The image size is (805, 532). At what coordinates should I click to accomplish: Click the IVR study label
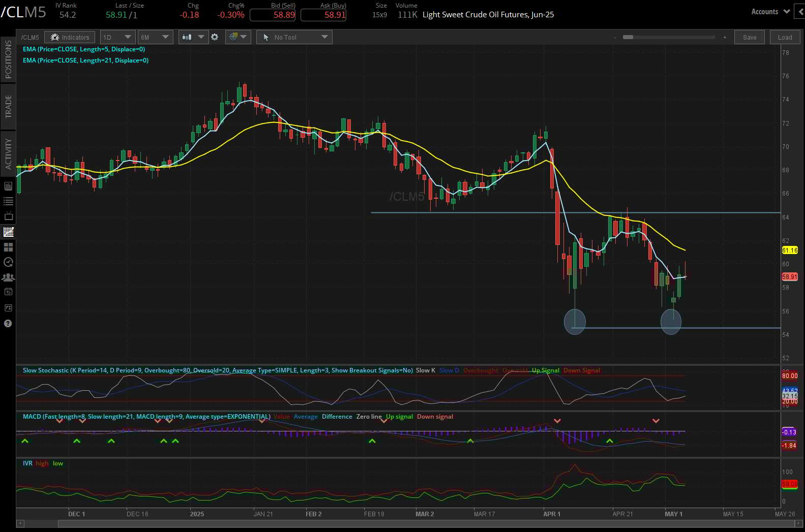pos(27,463)
